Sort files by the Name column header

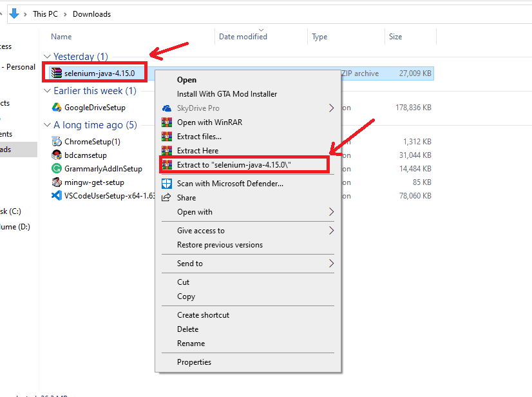[x=62, y=37]
